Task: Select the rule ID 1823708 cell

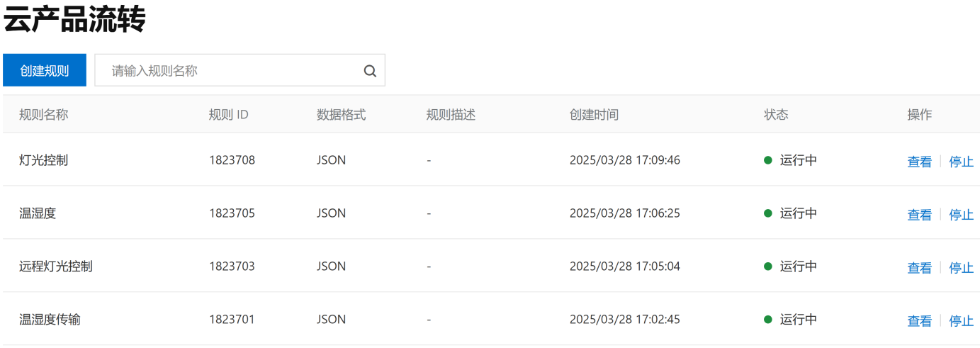Action: pyautogui.click(x=232, y=160)
